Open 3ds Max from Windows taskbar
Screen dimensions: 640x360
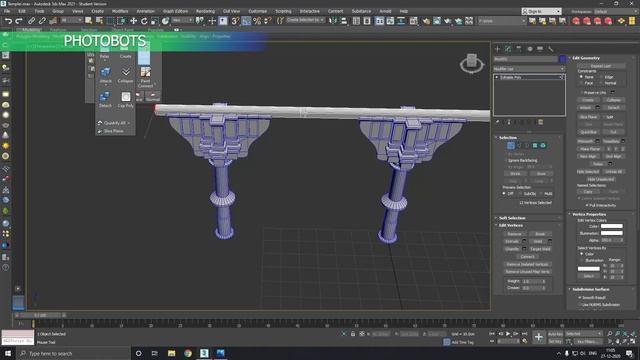[x=204, y=353]
